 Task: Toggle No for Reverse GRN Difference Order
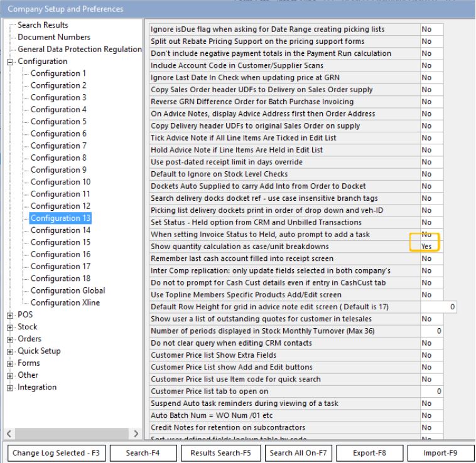pyautogui.click(x=431, y=102)
